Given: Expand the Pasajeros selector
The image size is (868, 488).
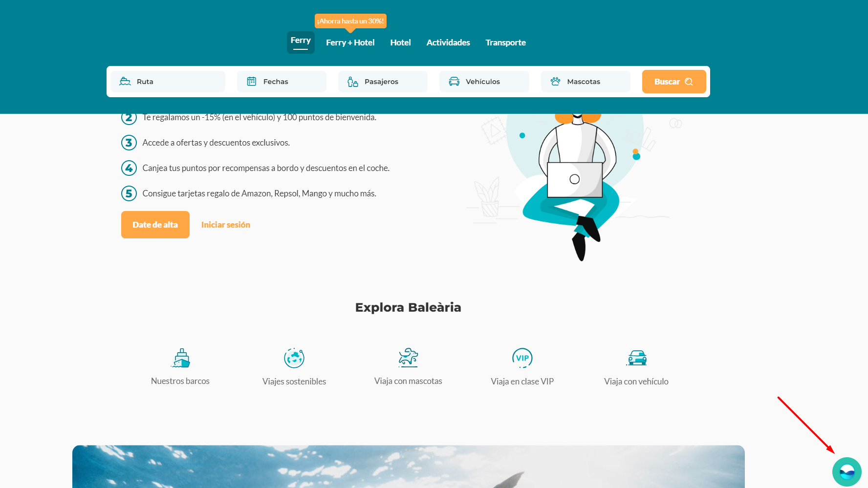Looking at the screenshot, I should [x=383, y=82].
